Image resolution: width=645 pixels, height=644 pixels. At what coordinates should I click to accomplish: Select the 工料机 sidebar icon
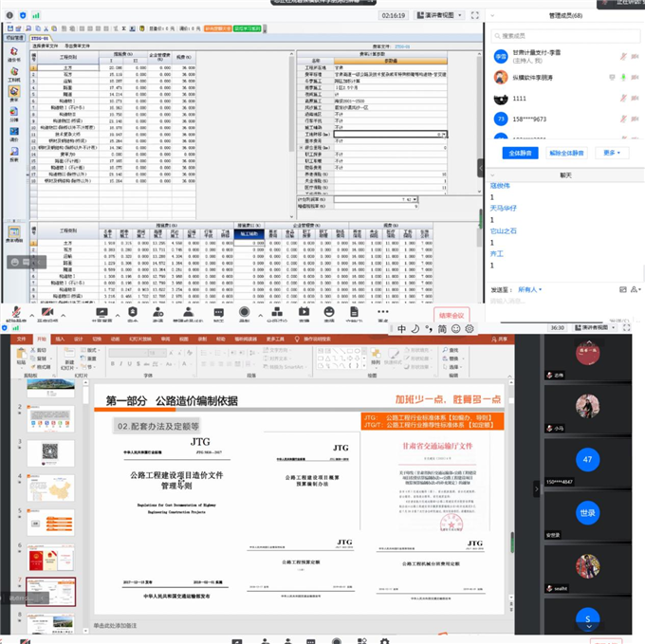pyautogui.click(x=13, y=76)
